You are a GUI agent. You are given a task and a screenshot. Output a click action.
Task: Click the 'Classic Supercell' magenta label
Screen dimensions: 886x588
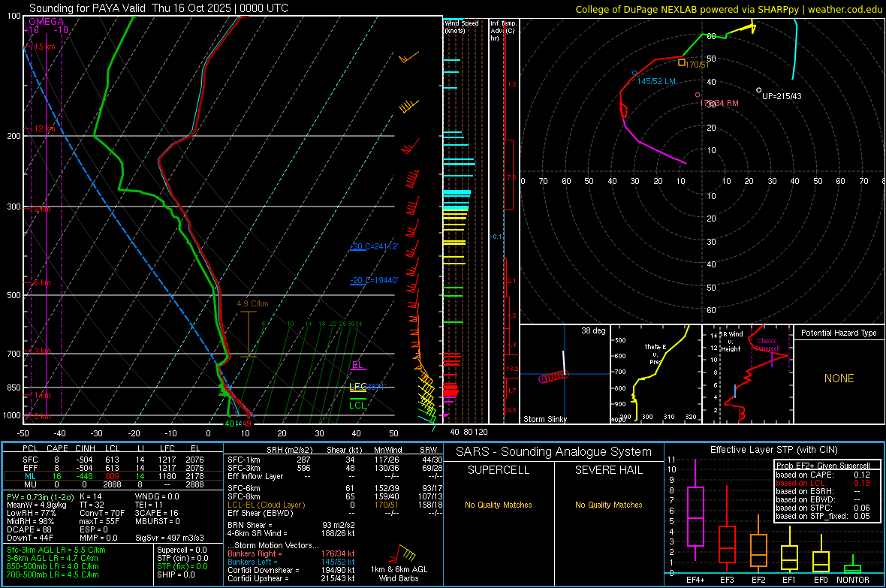pos(767,345)
